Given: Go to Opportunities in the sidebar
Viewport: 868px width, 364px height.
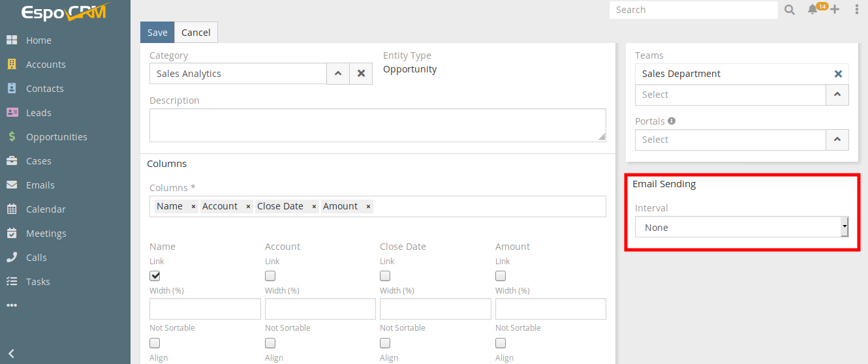Looking at the screenshot, I should click(56, 137).
